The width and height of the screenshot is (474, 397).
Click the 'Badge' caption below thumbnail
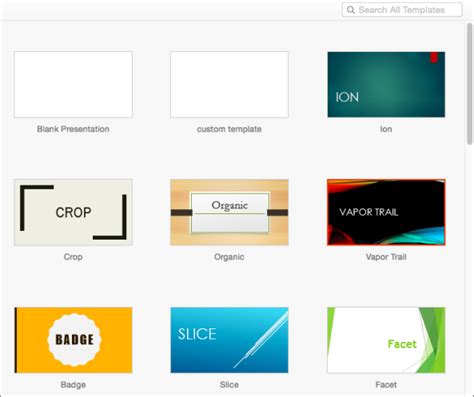[x=73, y=385]
